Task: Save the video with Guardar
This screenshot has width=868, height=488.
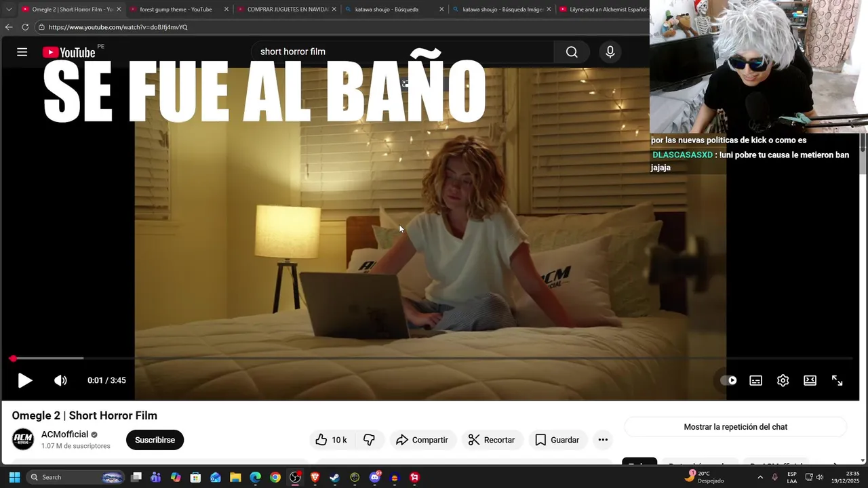Action: 557,440
